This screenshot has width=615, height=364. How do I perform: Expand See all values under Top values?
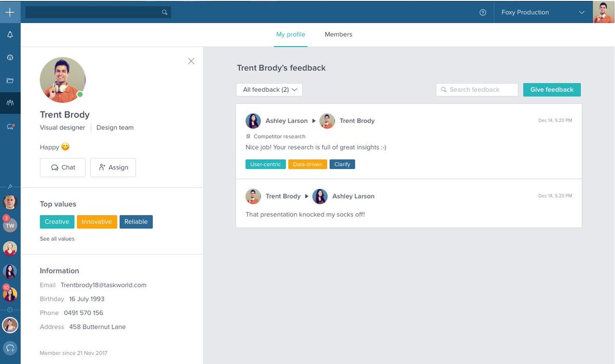point(57,239)
